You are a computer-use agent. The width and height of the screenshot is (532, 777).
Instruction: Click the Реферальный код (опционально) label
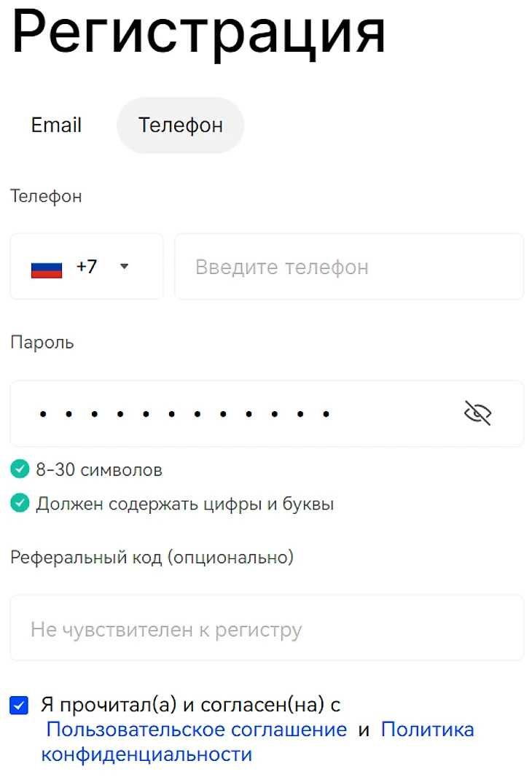(x=152, y=558)
